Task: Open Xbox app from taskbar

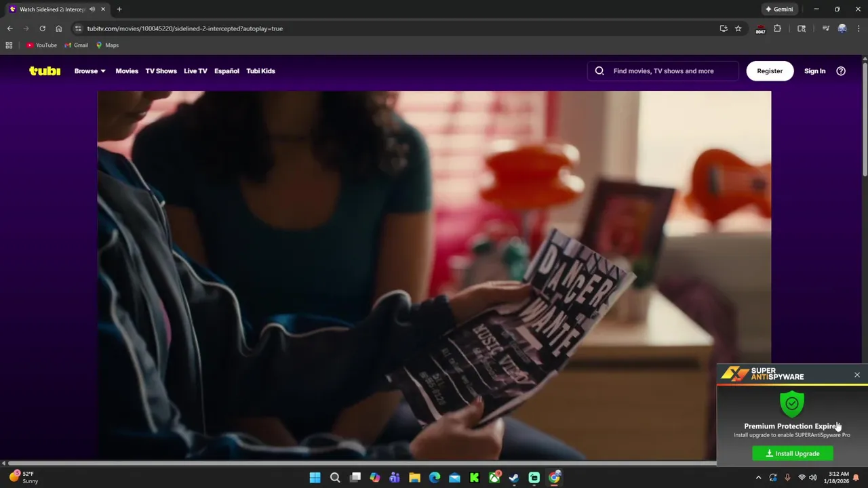Action: point(495,478)
